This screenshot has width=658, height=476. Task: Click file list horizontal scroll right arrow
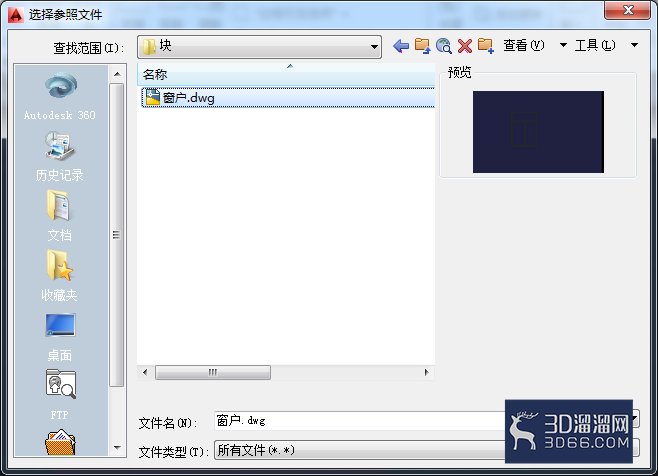(x=427, y=372)
